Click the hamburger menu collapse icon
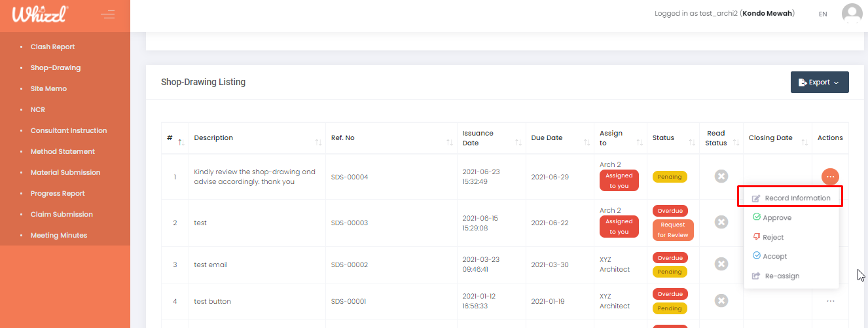 108,14
